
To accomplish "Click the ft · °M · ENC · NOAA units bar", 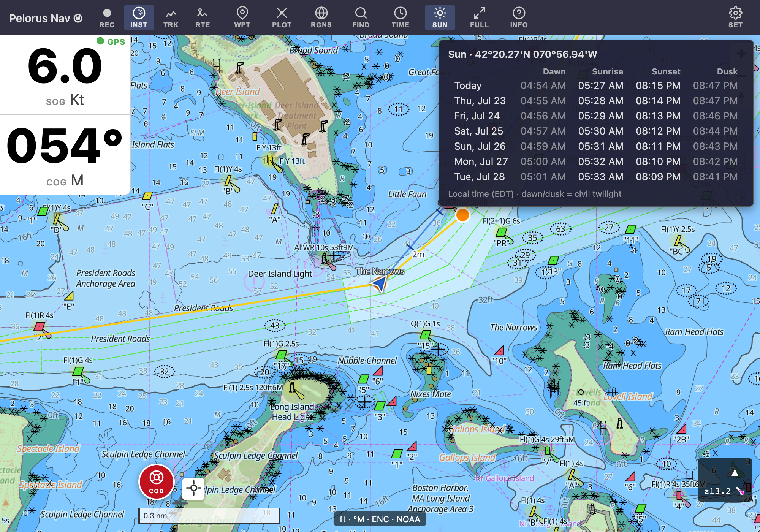I will [x=380, y=519].
